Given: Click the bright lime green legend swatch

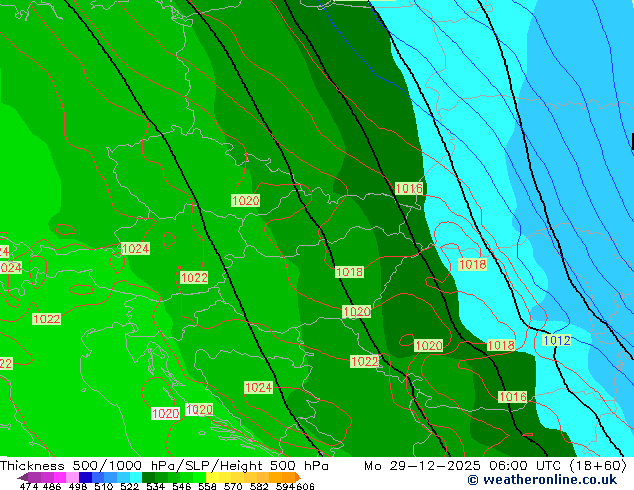Looking at the screenshot, I should pyautogui.click(x=199, y=477).
